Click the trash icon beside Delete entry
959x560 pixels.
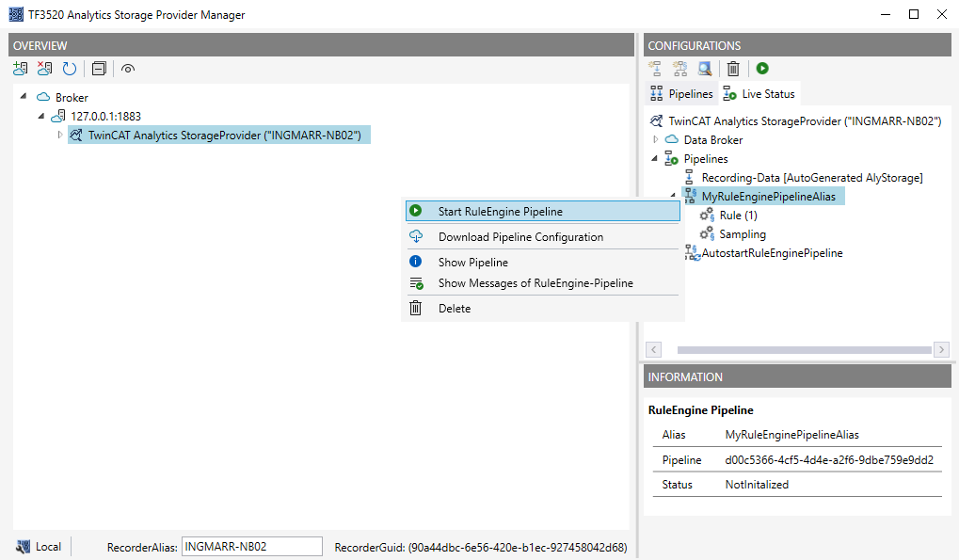coord(415,308)
